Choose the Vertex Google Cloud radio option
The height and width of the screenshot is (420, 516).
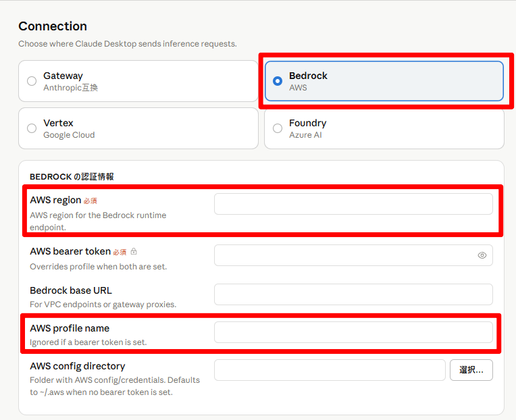pyautogui.click(x=138, y=128)
